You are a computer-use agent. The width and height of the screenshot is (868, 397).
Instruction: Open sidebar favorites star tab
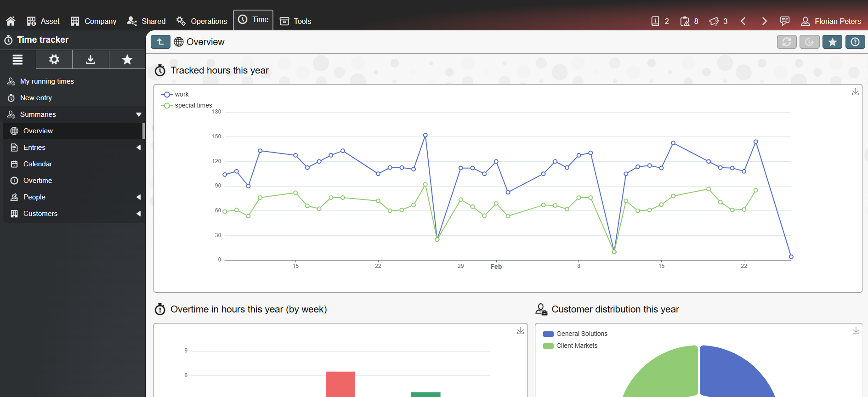coord(127,59)
